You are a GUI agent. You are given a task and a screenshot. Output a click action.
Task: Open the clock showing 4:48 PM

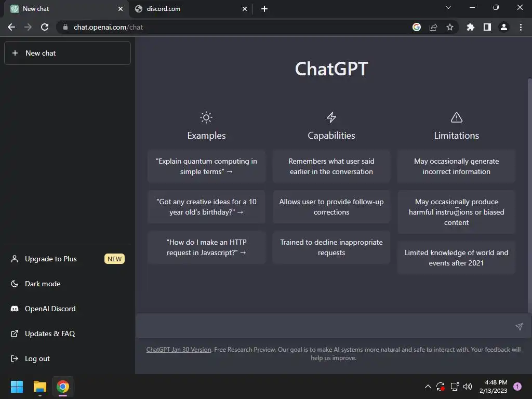[494, 387]
